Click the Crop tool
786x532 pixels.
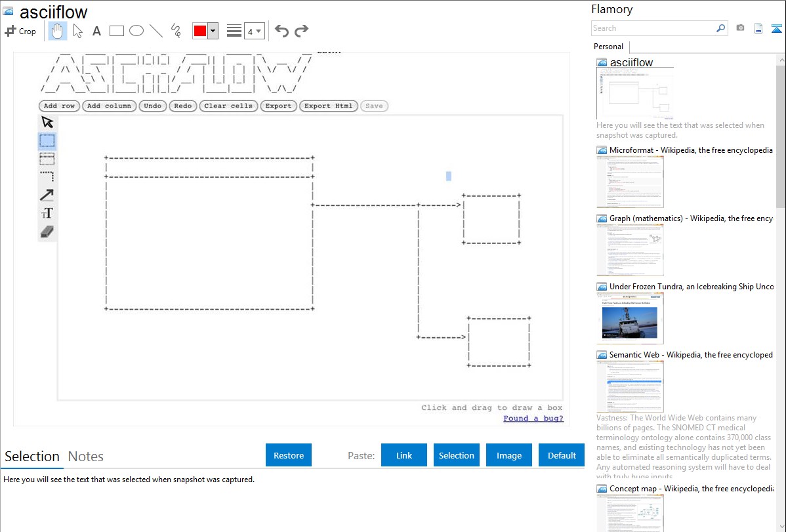click(20, 31)
